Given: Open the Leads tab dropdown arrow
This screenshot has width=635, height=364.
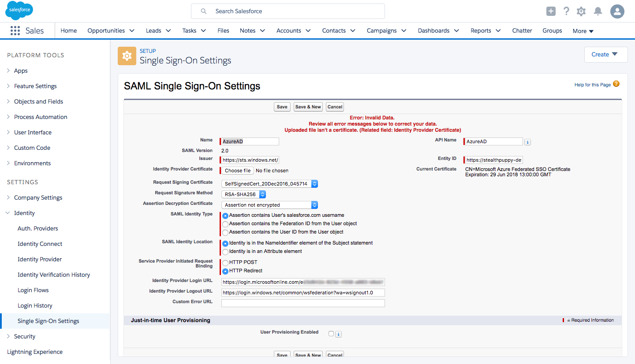Looking at the screenshot, I should click(168, 31).
